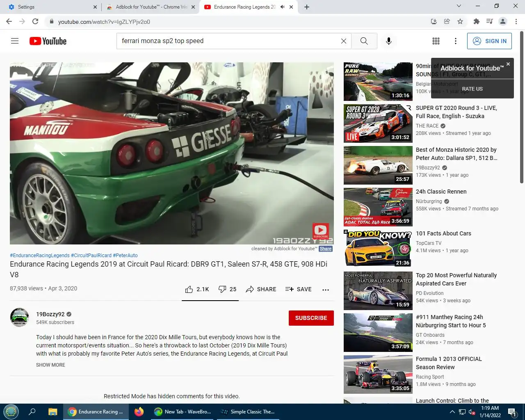Viewport: 525px width, 420px height.
Task: Open File Explorer from the taskbar
Action: (x=52, y=412)
